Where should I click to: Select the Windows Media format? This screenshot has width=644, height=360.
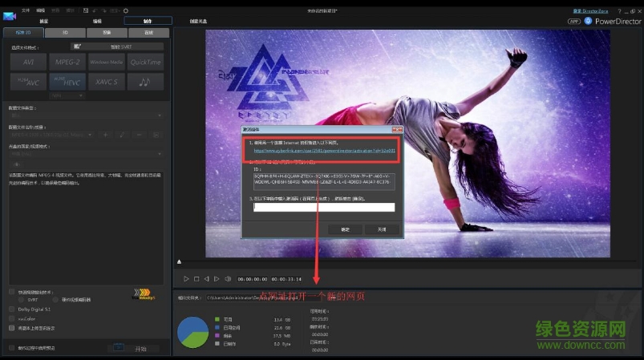point(106,62)
